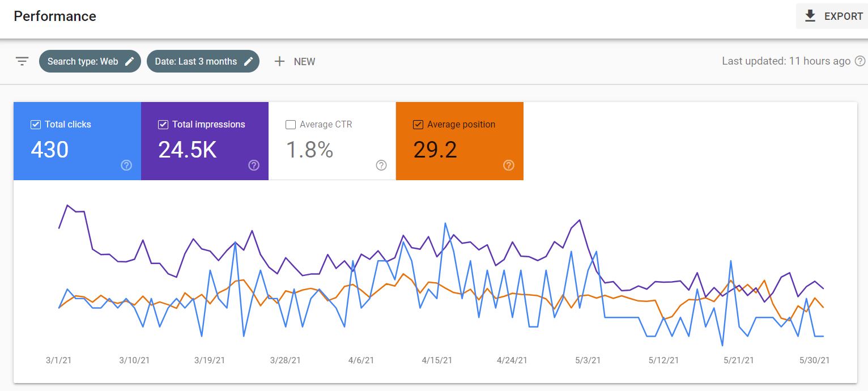Click the plus icon for NEW filter
The image size is (868, 391).
[x=279, y=61]
